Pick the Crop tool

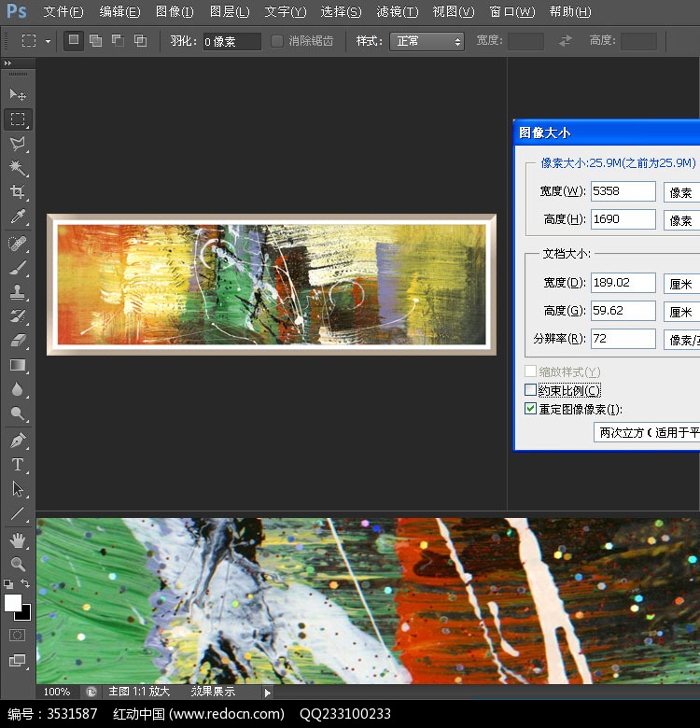click(x=18, y=192)
